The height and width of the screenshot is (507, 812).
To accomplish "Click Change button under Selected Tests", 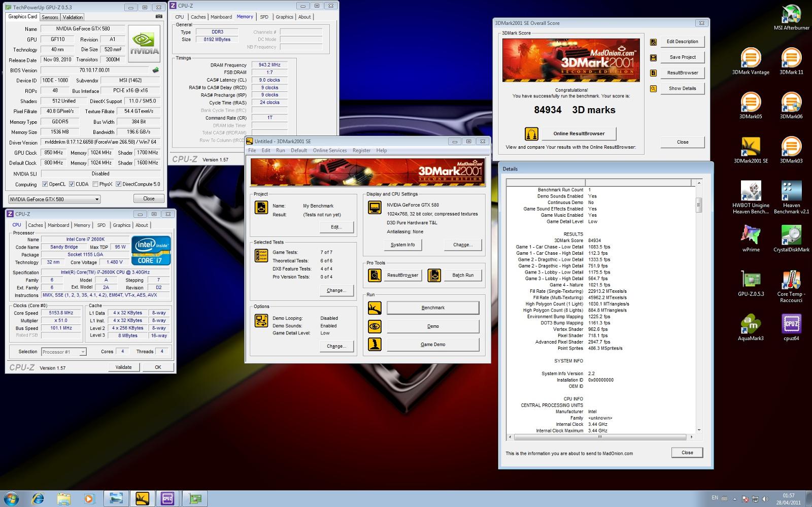I will [336, 290].
